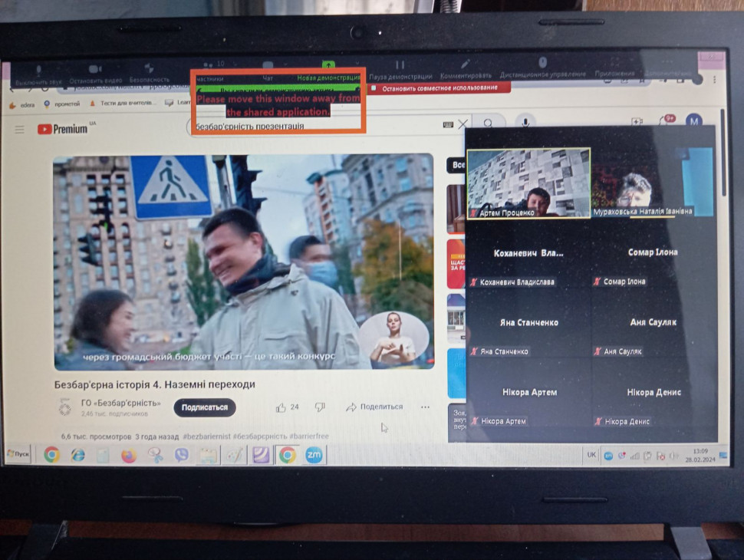Open YouTube notifications bell showing 9+

tap(667, 120)
